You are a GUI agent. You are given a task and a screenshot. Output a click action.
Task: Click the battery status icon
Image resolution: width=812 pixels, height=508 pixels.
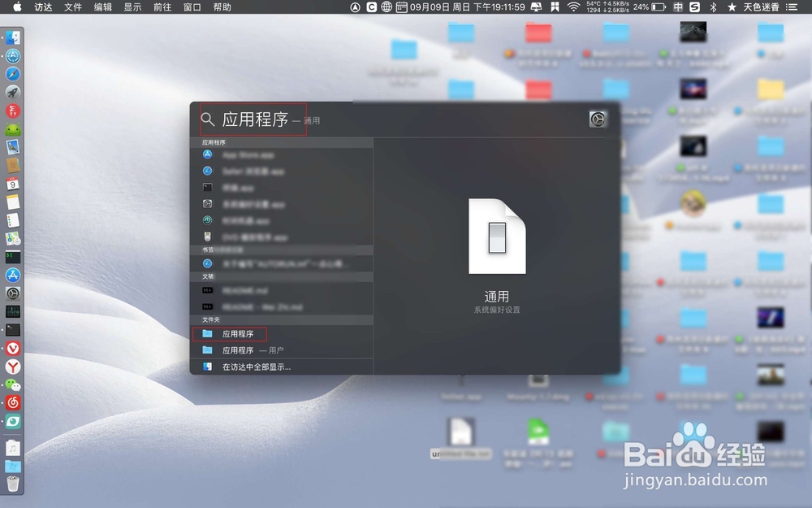(659, 7)
